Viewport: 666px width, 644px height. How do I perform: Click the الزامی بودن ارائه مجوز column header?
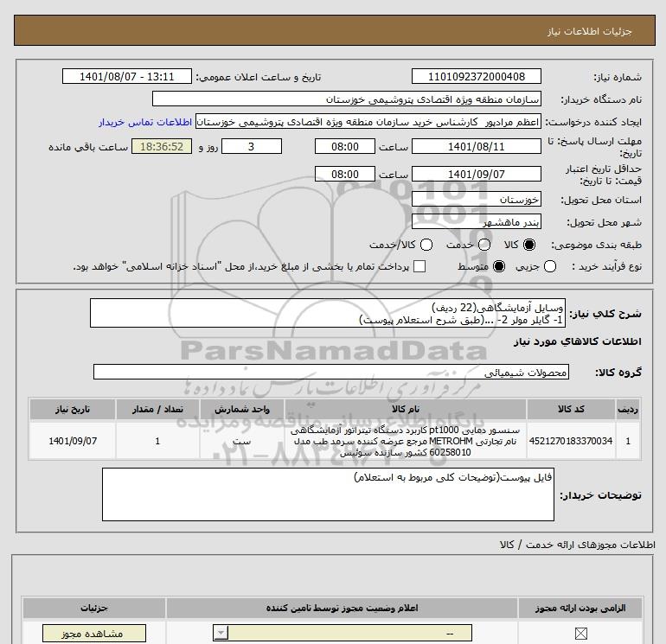[580, 608]
